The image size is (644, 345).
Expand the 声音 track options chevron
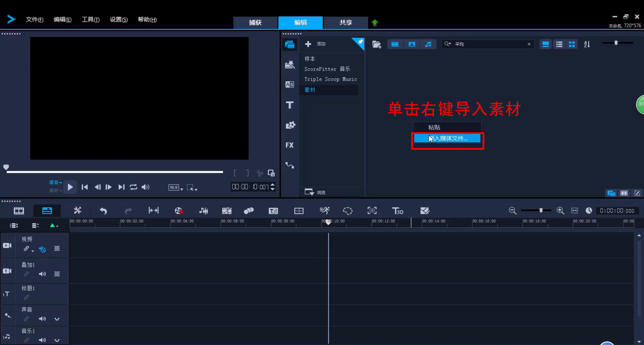coord(57,319)
